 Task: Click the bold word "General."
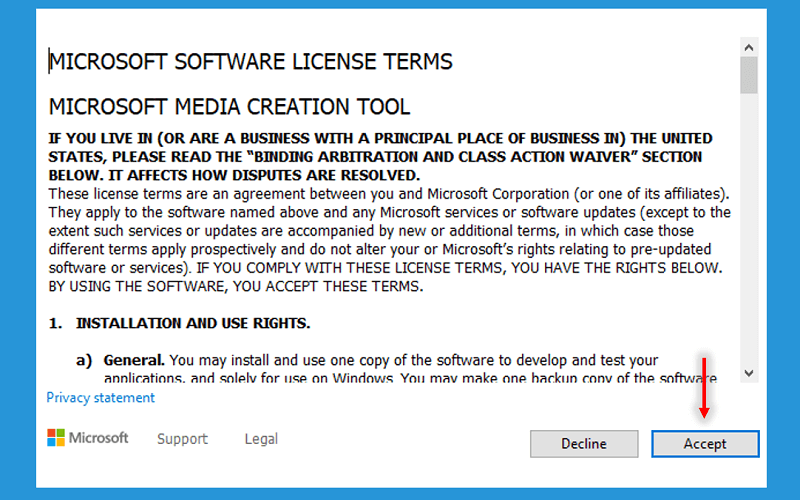[x=134, y=360]
